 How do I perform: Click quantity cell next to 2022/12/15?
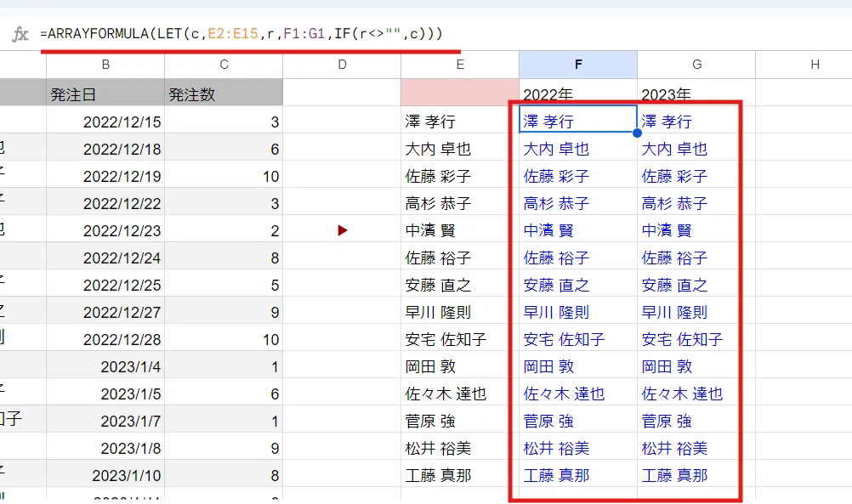pos(224,120)
